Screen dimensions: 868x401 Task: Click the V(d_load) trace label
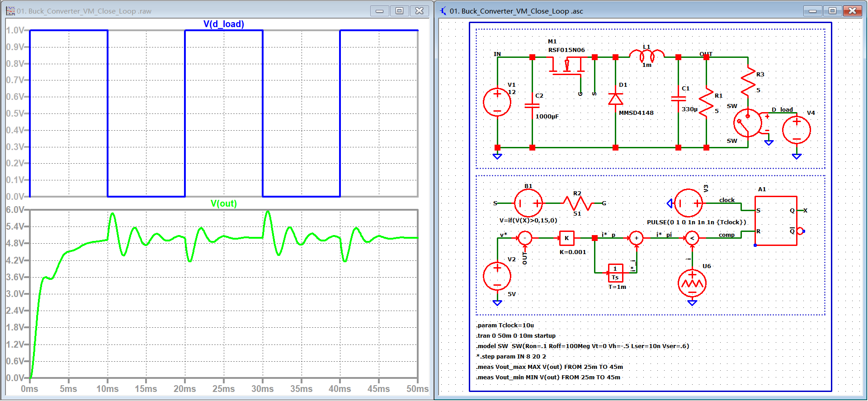(x=223, y=24)
